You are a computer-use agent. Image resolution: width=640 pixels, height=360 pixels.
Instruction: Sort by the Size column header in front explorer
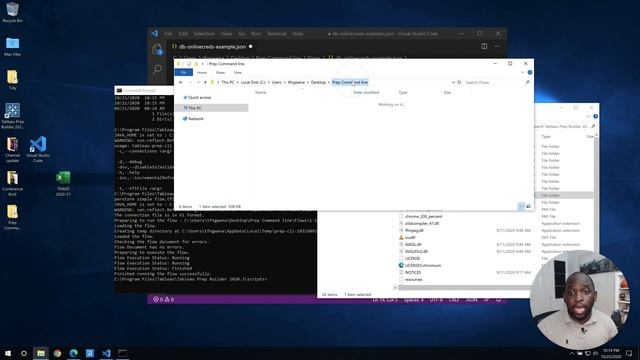click(x=447, y=93)
